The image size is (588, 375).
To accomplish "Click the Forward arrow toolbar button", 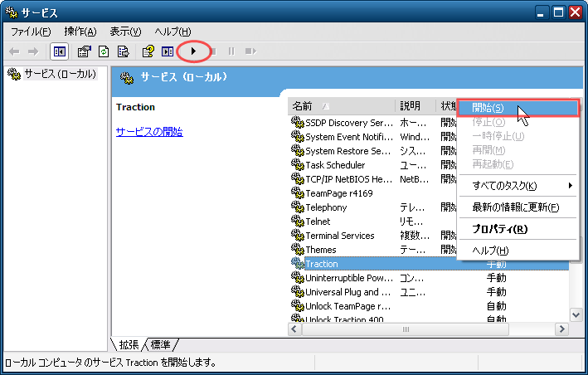I will click(x=33, y=51).
